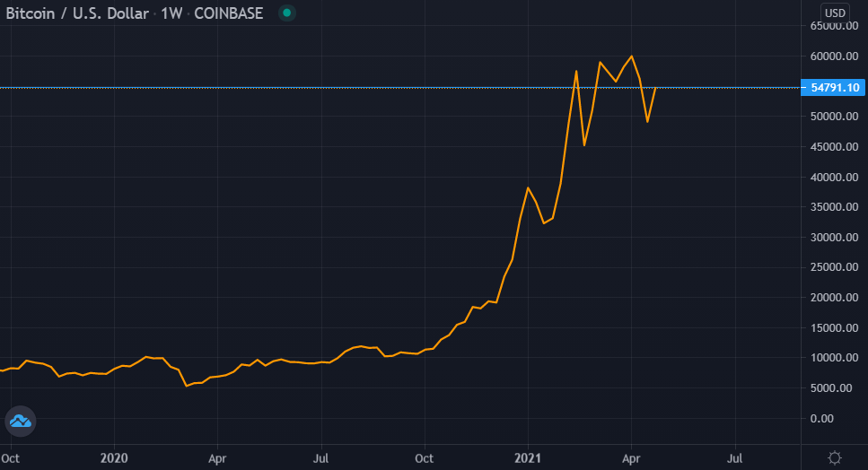The width and height of the screenshot is (868, 470).
Task: Click the Bitcoin / U.S. Dollar symbol title
Action: [x=77, y=13]
